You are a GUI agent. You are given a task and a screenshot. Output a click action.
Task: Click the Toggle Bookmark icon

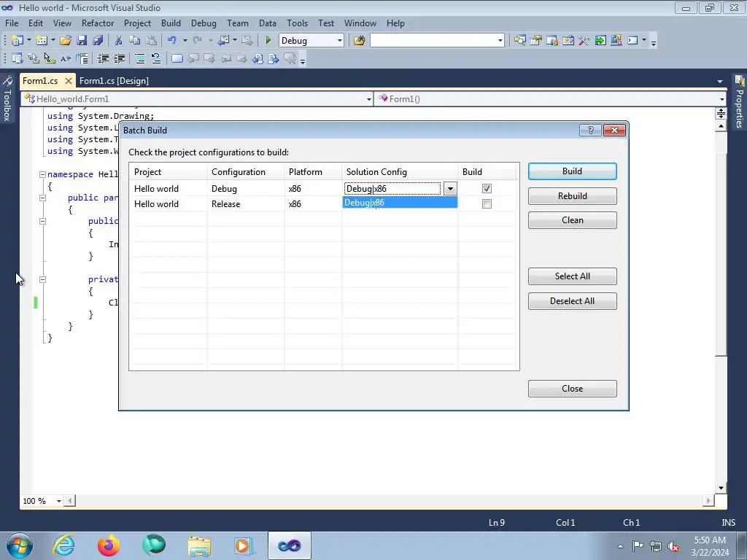pos(177,58)
